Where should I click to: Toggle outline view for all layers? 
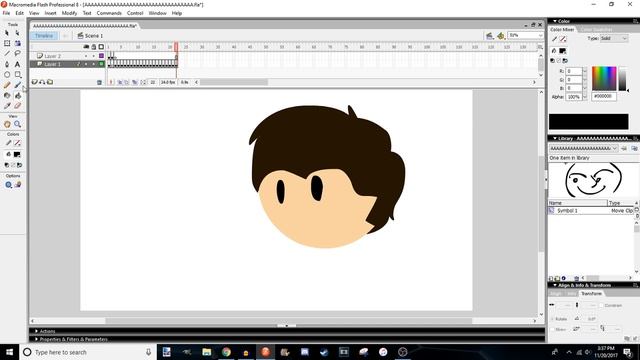click(101, 47)
